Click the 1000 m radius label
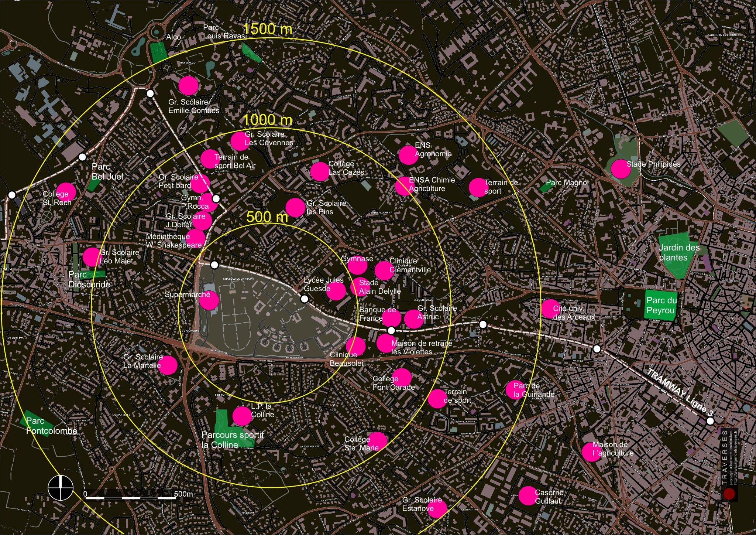The image size is (756, 535). (268, 120)
